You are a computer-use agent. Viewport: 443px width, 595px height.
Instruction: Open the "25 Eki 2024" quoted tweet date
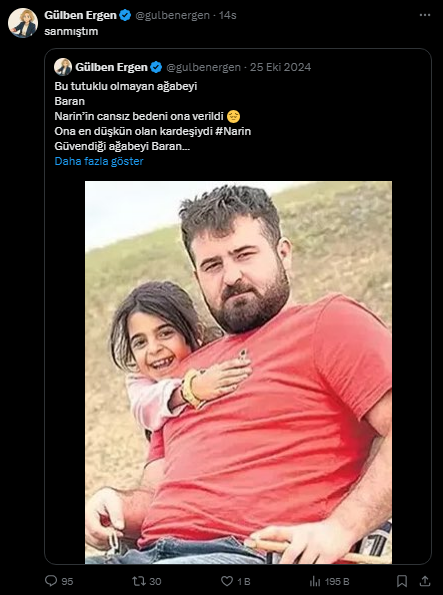pyautogui.click(x=281, y=67)
